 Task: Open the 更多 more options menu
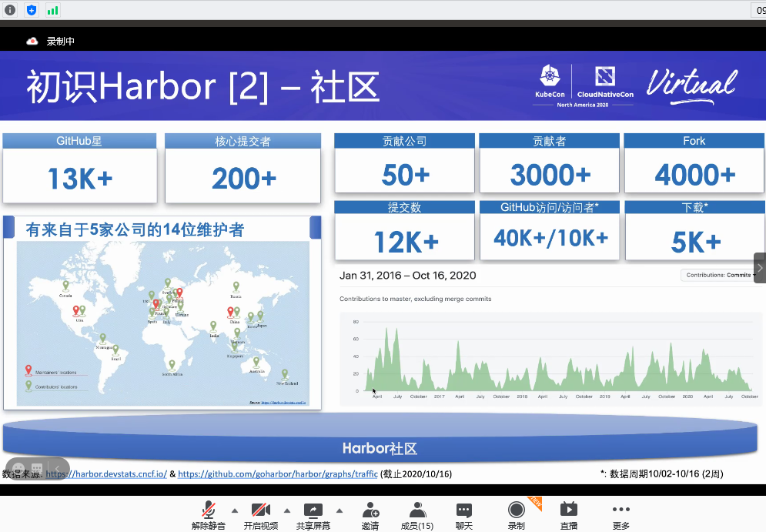[621, 516]
